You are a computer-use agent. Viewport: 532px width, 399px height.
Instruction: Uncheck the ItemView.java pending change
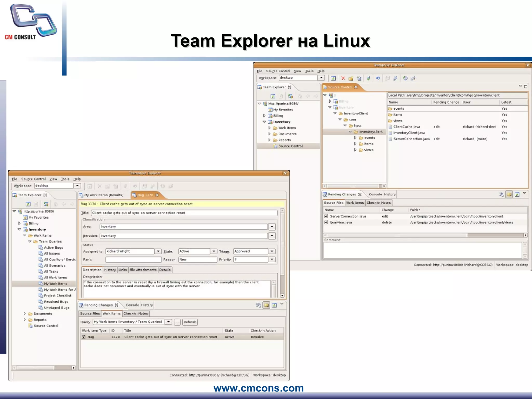[x=326, y=222]
